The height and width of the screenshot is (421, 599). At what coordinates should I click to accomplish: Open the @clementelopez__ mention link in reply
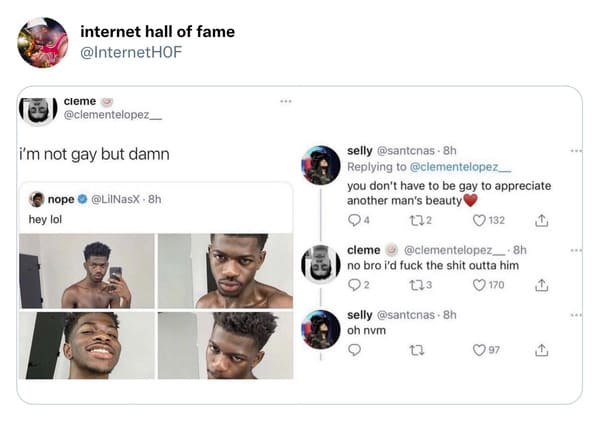(460, 167)
